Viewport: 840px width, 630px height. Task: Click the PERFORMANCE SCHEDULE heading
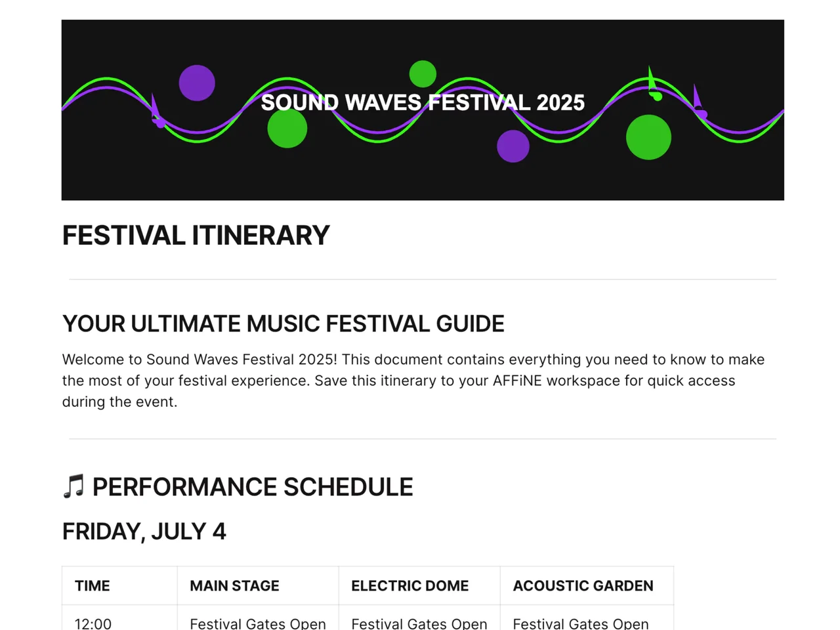(253, 487)
